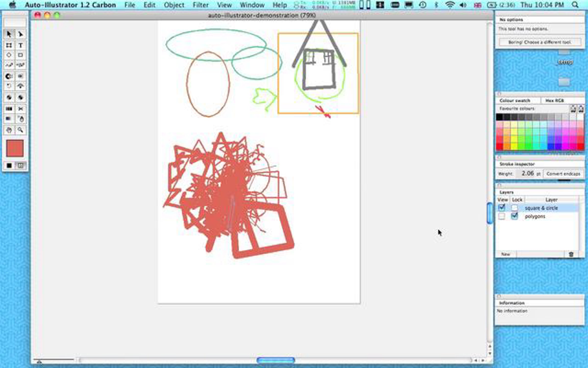Viewport: 588px width, 368px height.
Task: Click the New layer button
Action: pyautogui.click(x=505, y=254)
